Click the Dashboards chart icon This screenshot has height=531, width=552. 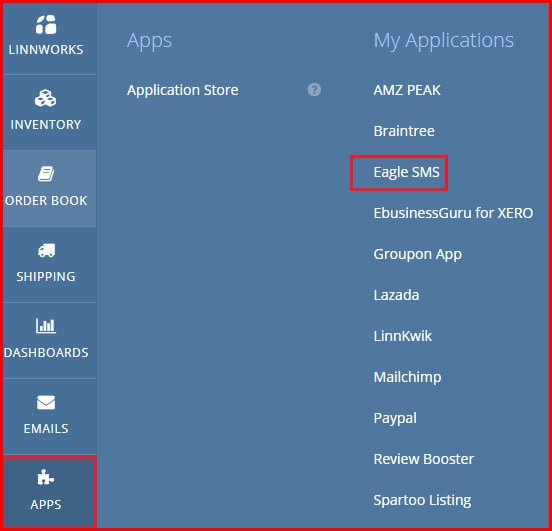[46, 325]
